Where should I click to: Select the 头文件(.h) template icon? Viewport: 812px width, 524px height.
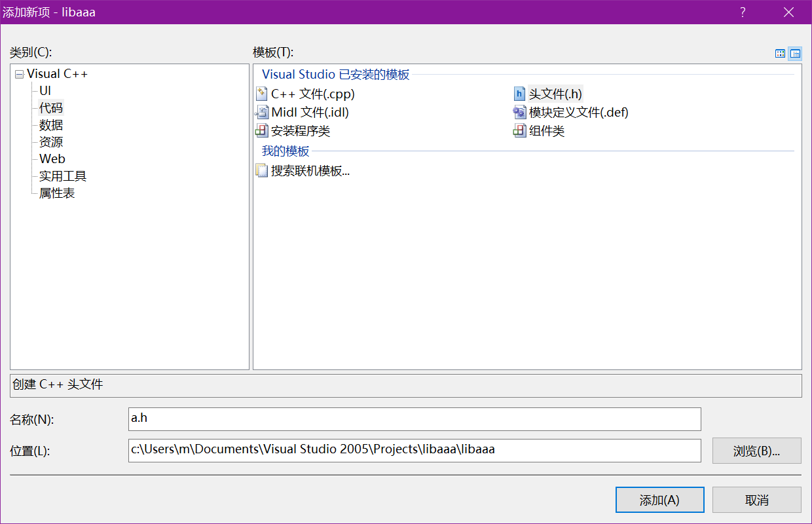[x=519, y=94]
